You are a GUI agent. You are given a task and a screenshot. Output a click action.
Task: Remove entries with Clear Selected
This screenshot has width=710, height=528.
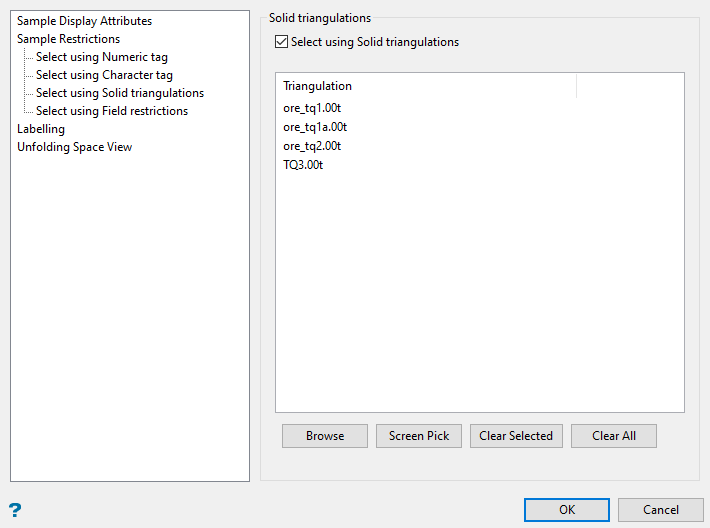(516, 436)
